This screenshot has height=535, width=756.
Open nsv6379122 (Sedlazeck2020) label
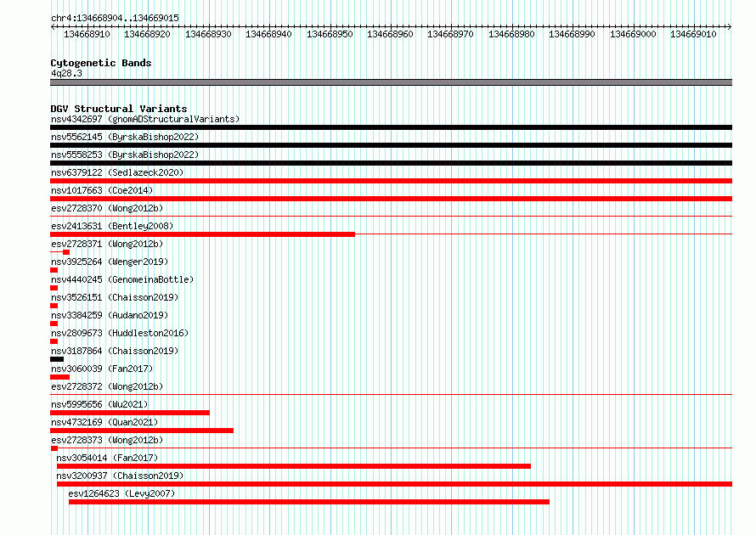[x=117, y=172]
